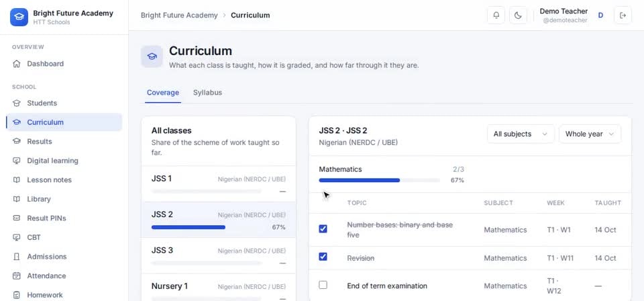The image size is (644, 301).
Task: Click TOPIC column header
Action: click(x=357, y=203)
